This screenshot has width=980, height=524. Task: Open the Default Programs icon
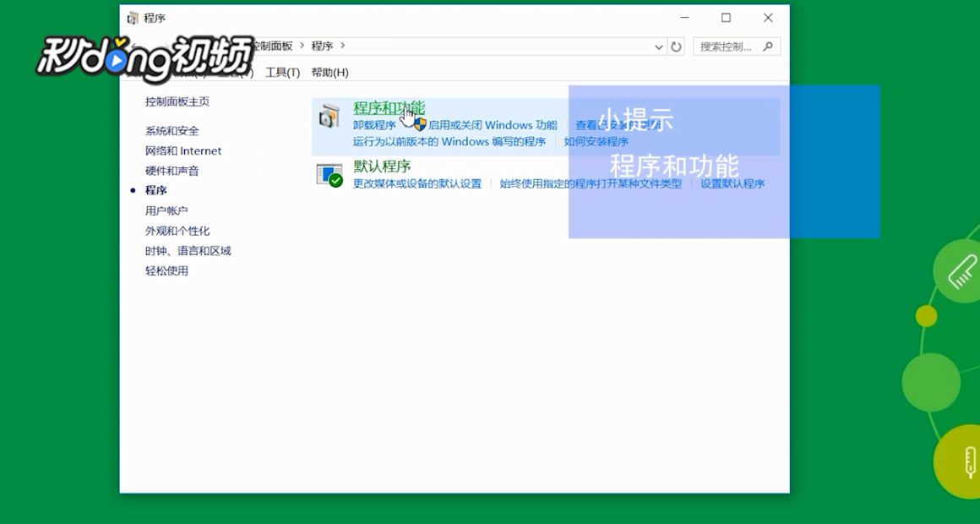coord(329,175)
